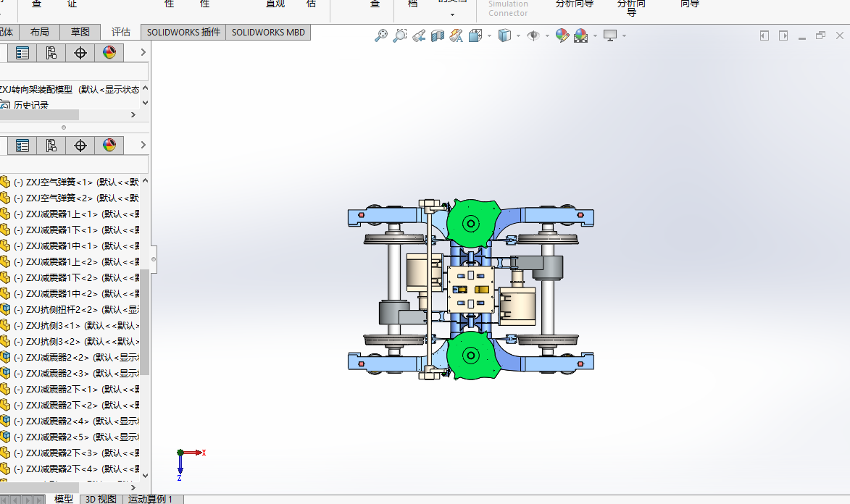Image resolution: width=850 pixels, height=504 pixels.
Task: Switch to 模型 bottom tab
Action: 64,499
